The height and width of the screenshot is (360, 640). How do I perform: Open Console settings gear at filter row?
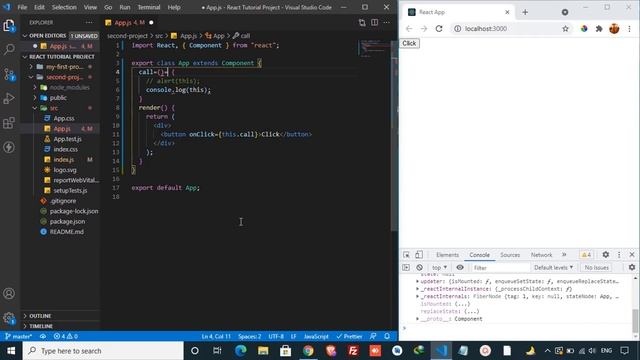[x=632, y=267]
